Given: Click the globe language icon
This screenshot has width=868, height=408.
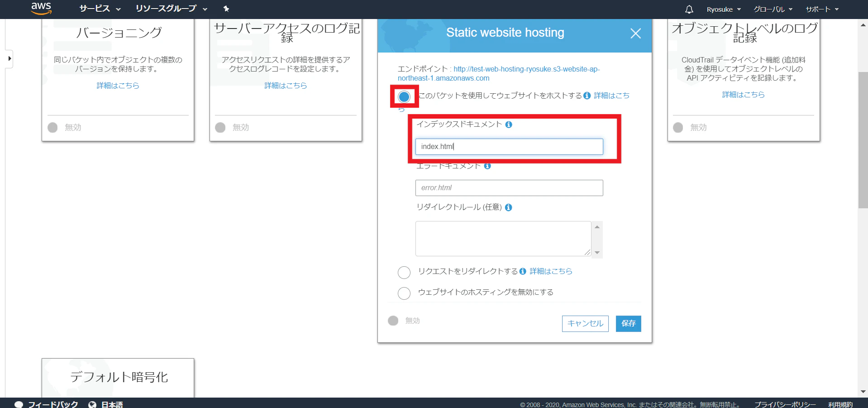Looking at the screenshot, I should pyautogui.click(x=92, y=404).
